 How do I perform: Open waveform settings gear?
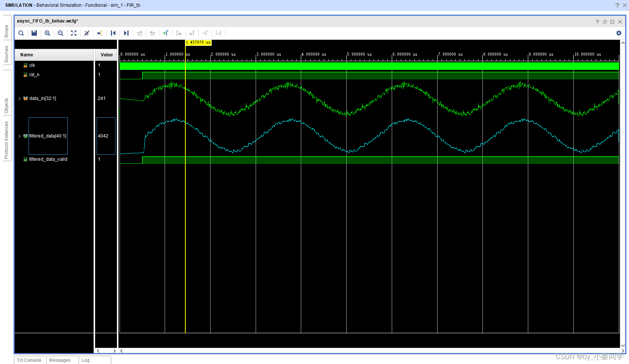[619, 33]
